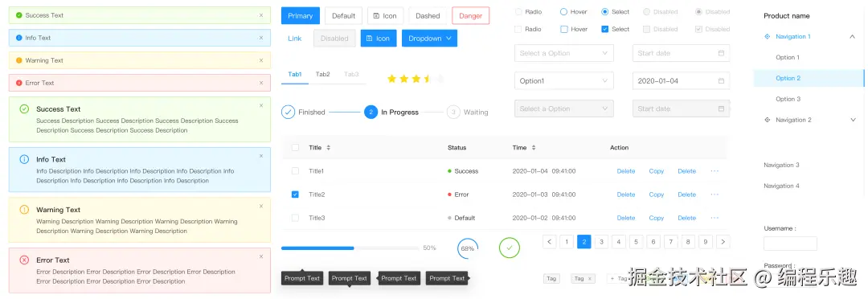Sort table by Time column arrows
Viewport: 868px width, 299px height.
tap(534, 148)
